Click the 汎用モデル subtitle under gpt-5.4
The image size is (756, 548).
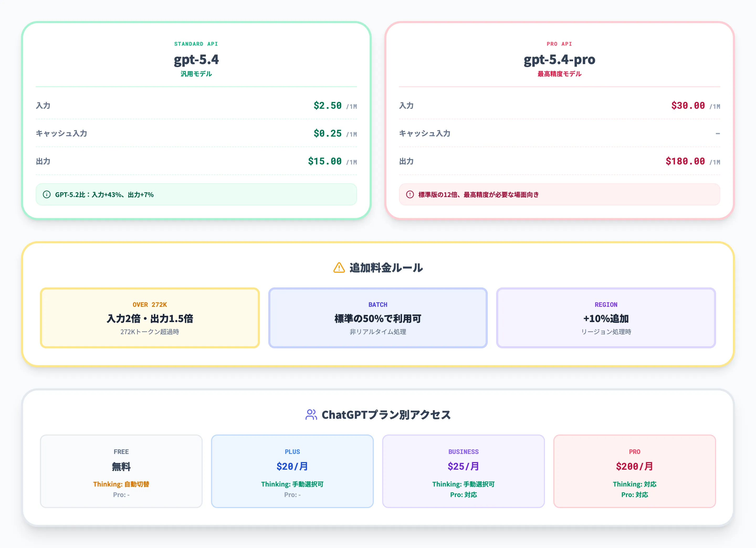[196, 74]
